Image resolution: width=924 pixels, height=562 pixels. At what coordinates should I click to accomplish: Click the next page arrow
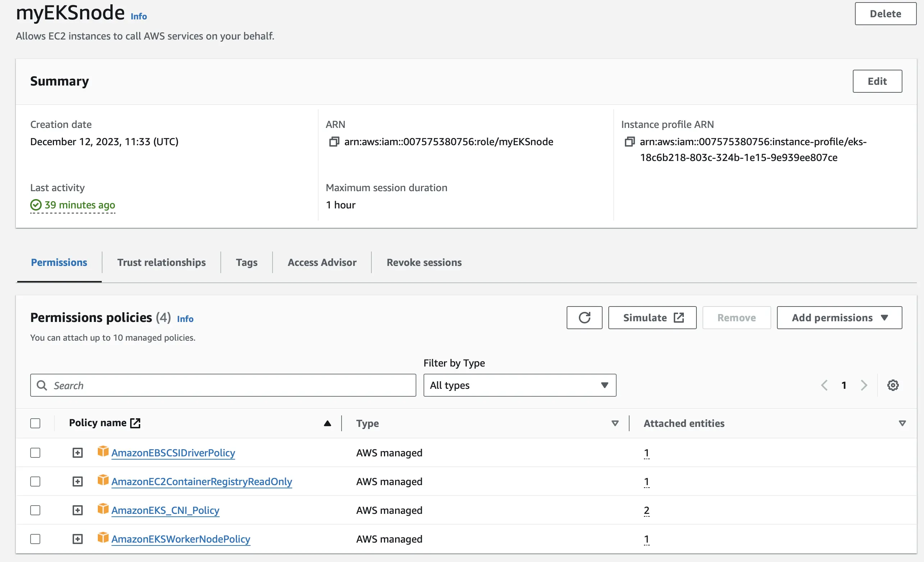(864, 385)
